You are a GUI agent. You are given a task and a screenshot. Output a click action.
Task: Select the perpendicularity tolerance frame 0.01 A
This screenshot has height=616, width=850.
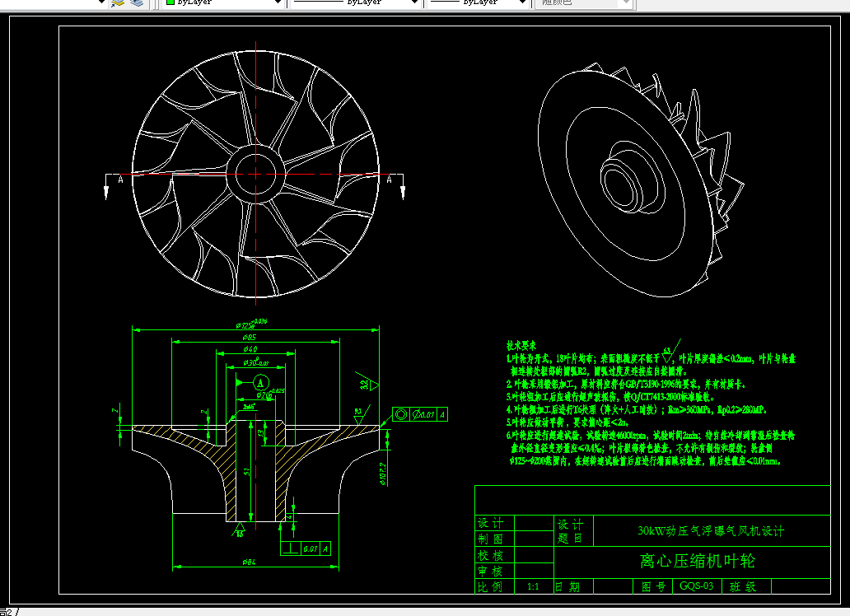pyautogui.click(x=306, y=548)
